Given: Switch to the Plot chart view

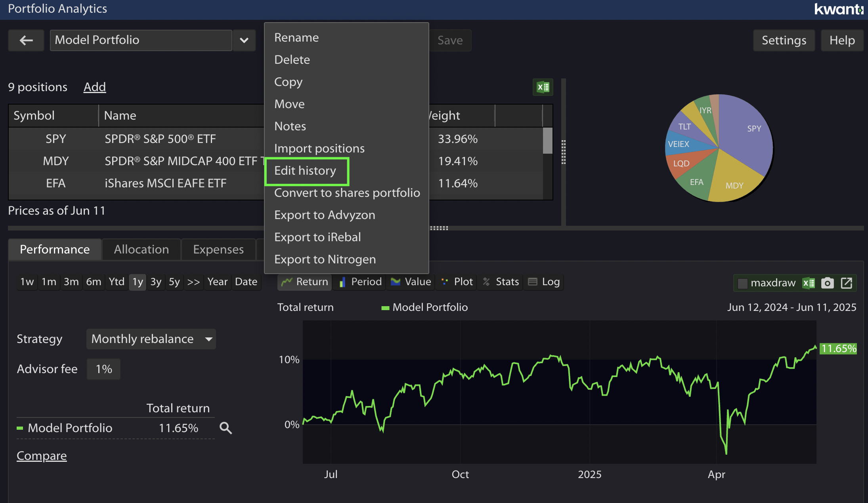Looking at the screenshot, I should click(x=457, y=282).
